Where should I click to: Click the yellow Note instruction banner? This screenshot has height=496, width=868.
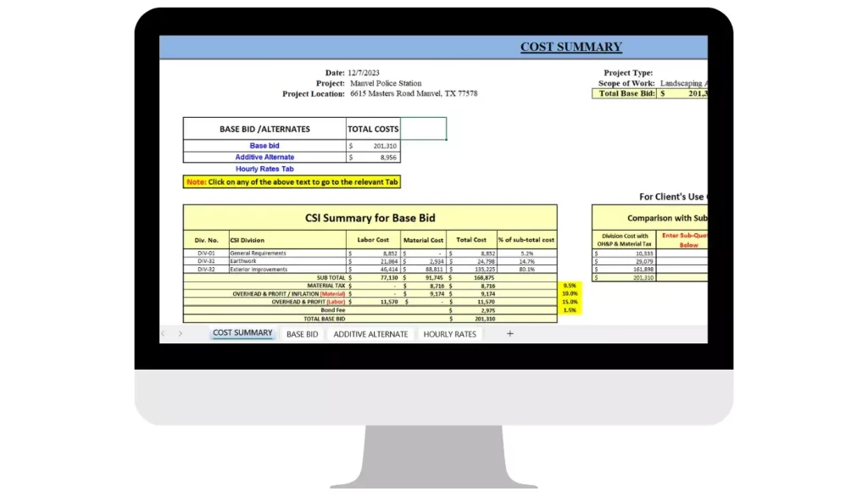pyautogui.click(x=292, y=181)
